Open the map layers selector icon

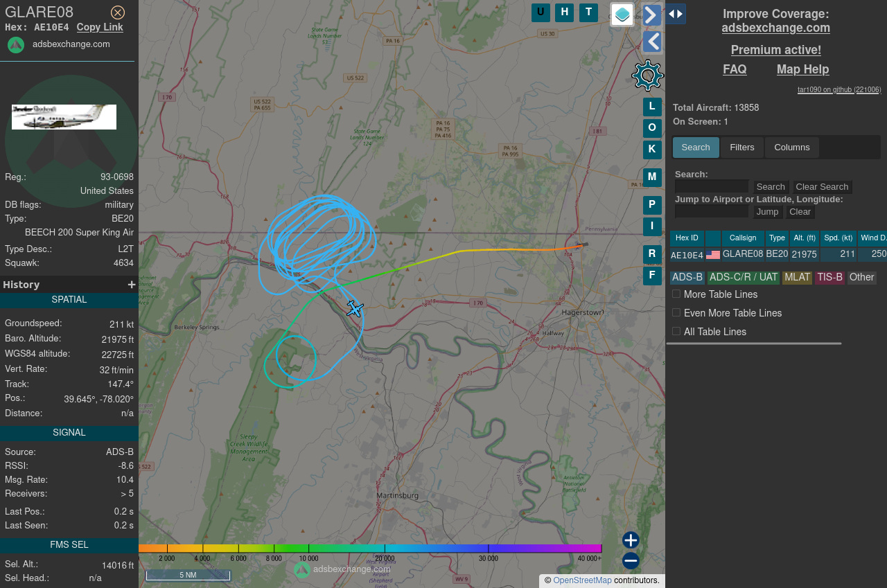click(622, 15)
